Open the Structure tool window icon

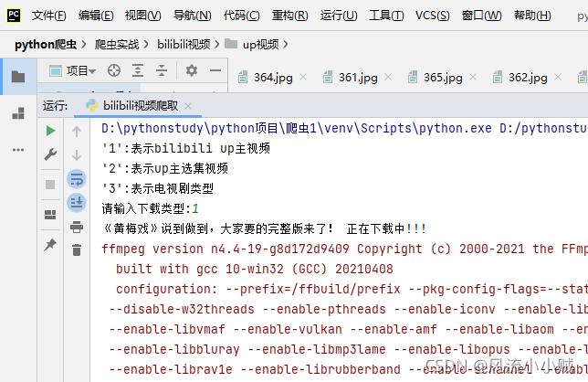pos(18,113)
